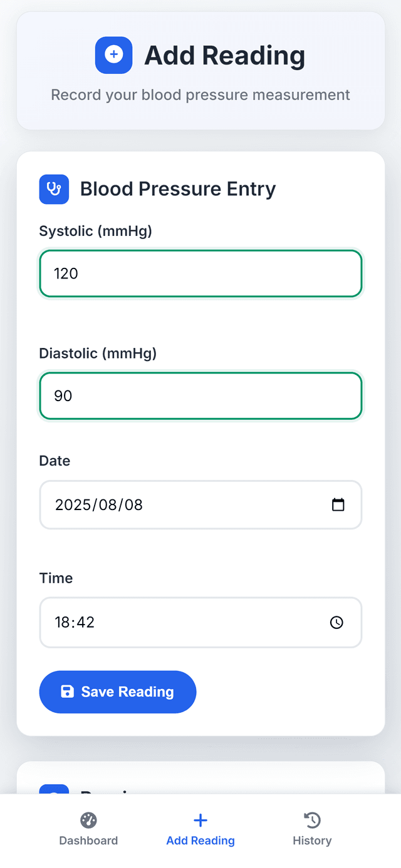Click the stethoscope icon beside Blood Pressure Entry
The image size is (401, 868).
click(x=54, y=189)
